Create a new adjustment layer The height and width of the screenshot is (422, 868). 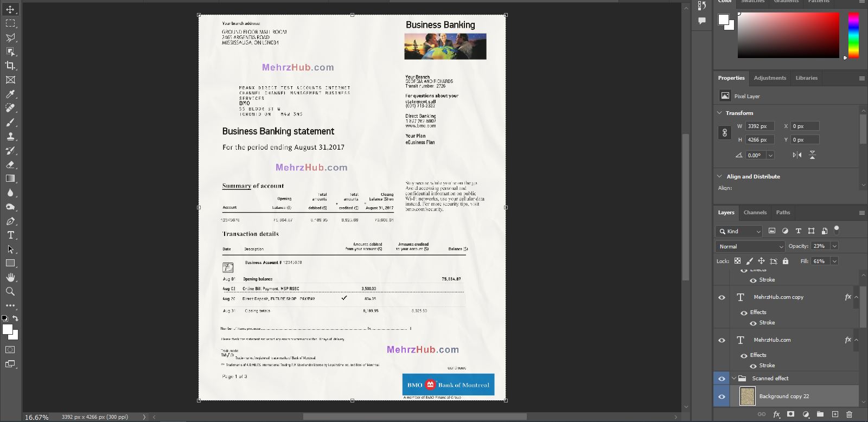click(806, 414)
